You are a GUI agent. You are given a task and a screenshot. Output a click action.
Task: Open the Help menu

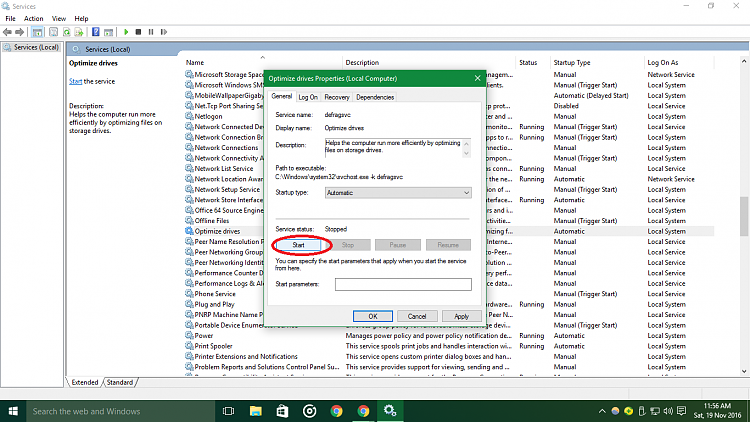[x=81, y=19]
